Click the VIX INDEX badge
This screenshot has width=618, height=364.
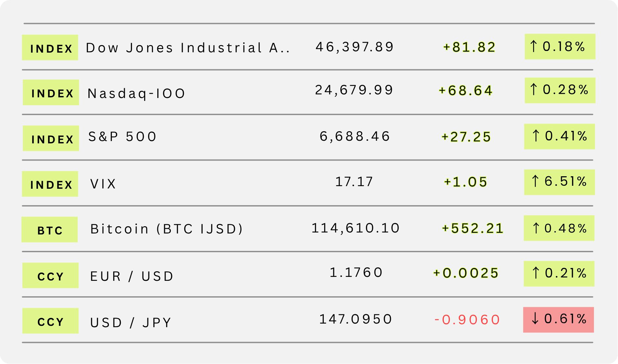50,184
